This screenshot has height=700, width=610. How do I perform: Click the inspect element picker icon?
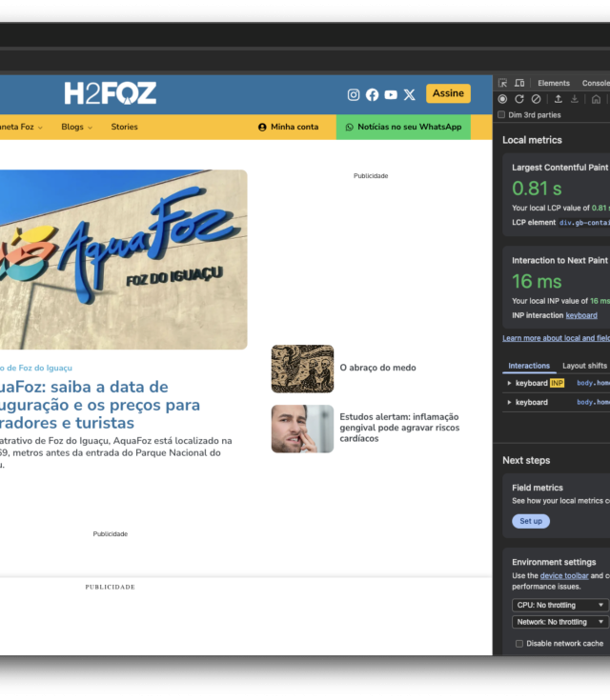503,84
